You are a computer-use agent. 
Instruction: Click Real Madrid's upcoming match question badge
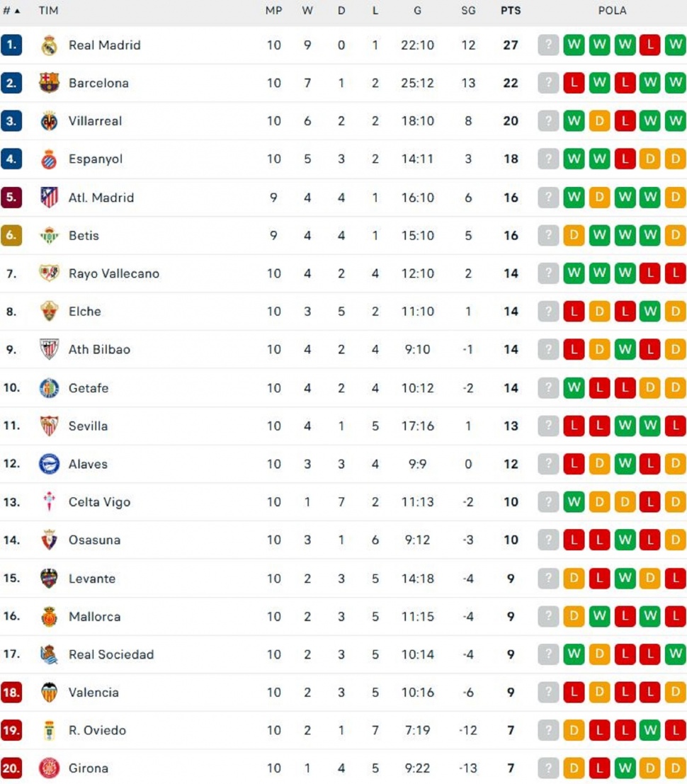point(548,45)
